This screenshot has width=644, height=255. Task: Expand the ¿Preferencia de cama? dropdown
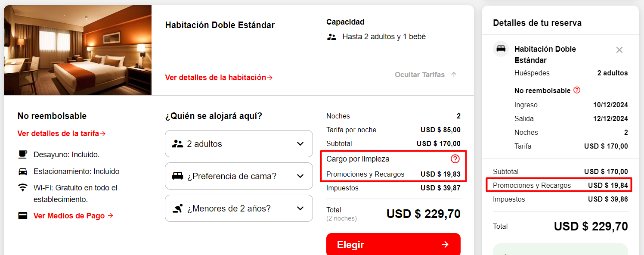pos(238,176)
